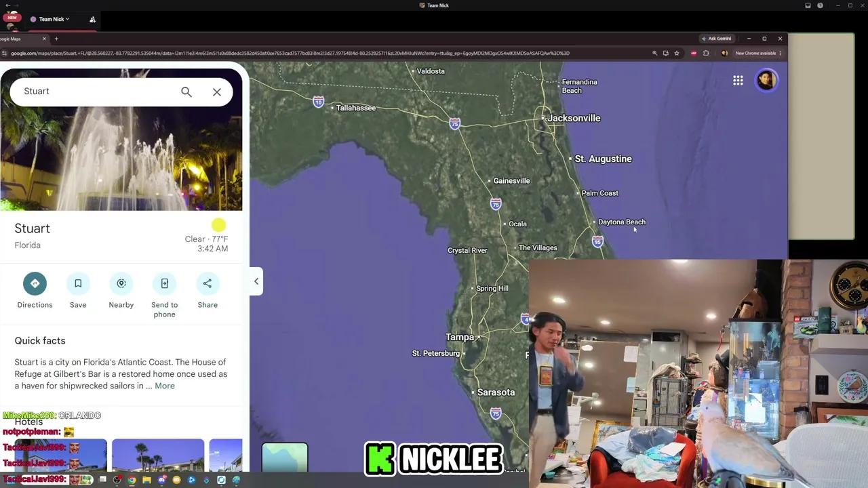
Task: Open File Explorer from the taskbar
Action: pos(146,480)
